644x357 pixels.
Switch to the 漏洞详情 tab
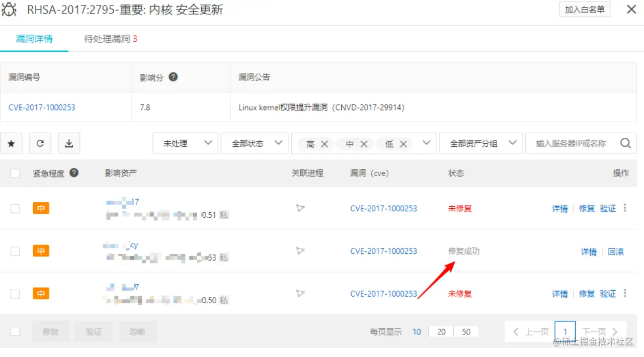pyautogui.click(x=34, y=39)
